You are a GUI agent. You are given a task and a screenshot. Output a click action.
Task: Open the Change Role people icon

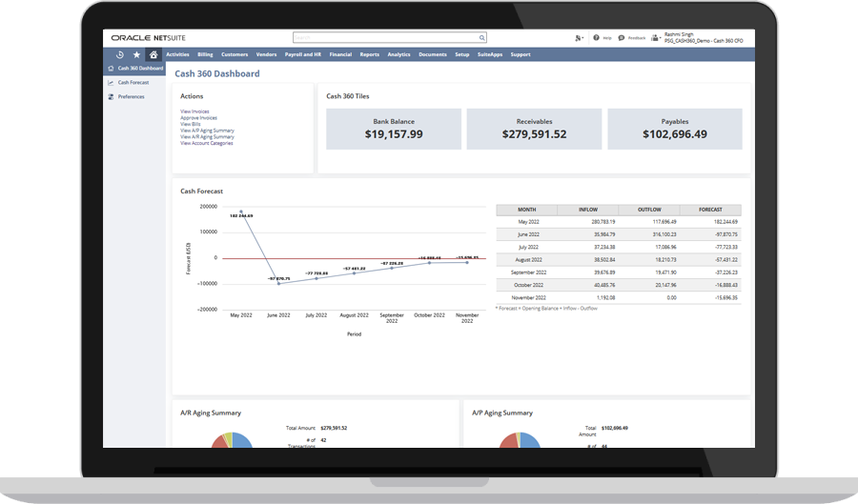(x=655, y=38)
